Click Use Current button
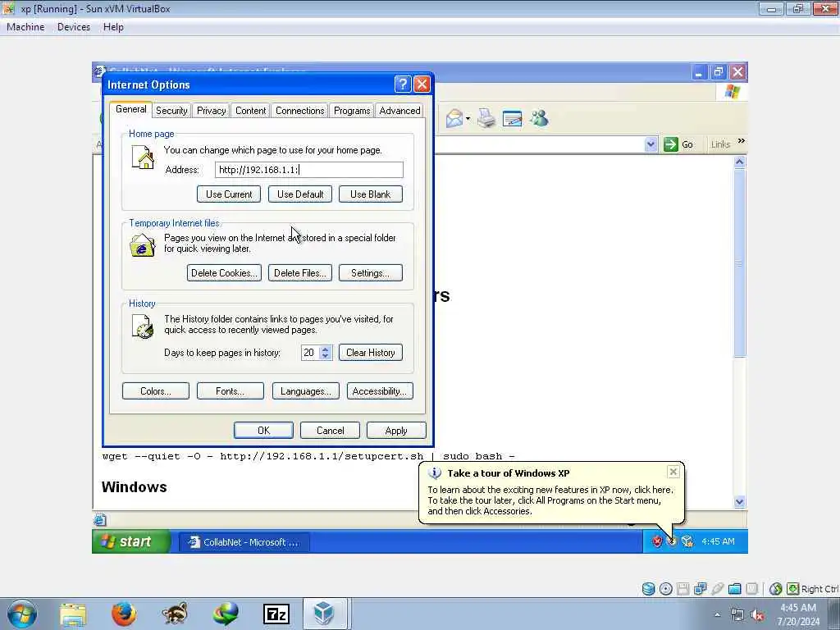Viewport: 840px width, 630px height. (229, 194)
